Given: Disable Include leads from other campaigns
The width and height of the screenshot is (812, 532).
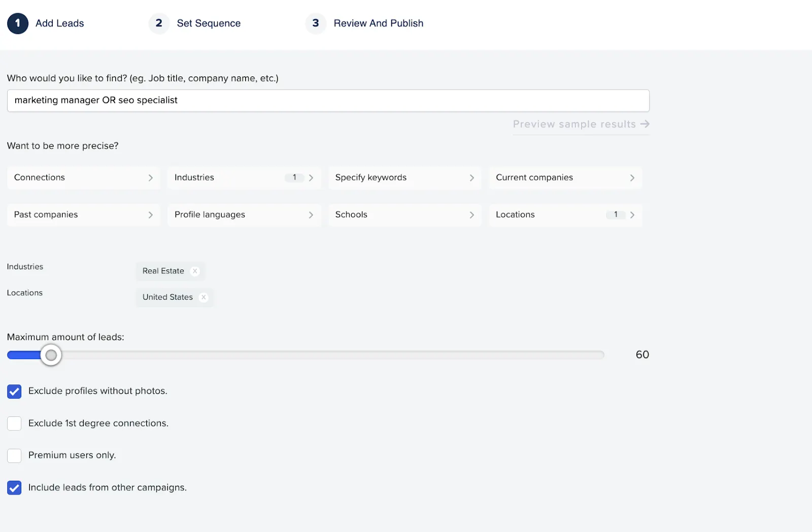Looking at the screenshot, I should click(14, 488).
